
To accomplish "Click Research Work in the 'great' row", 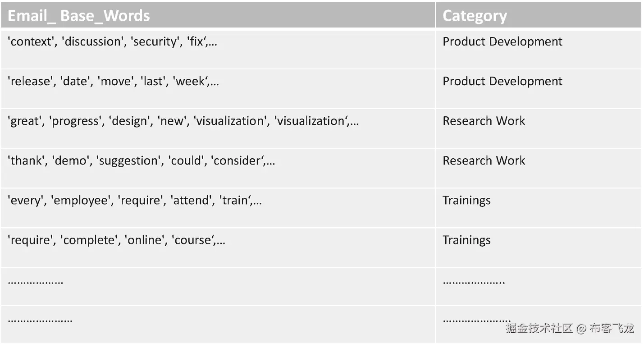I will coord(484,121).
